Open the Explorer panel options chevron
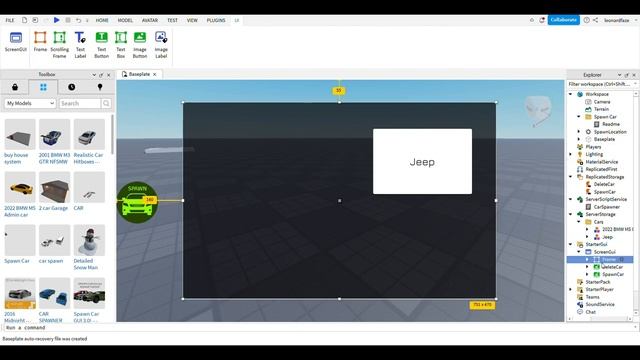Screen dimensions: 640x360 [x=619, y=75]
